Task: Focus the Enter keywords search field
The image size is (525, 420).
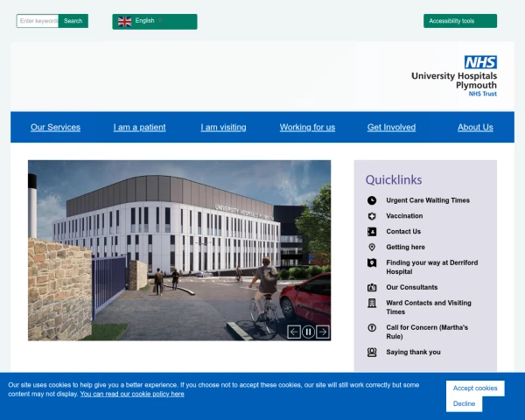Action: coord(38,21)
